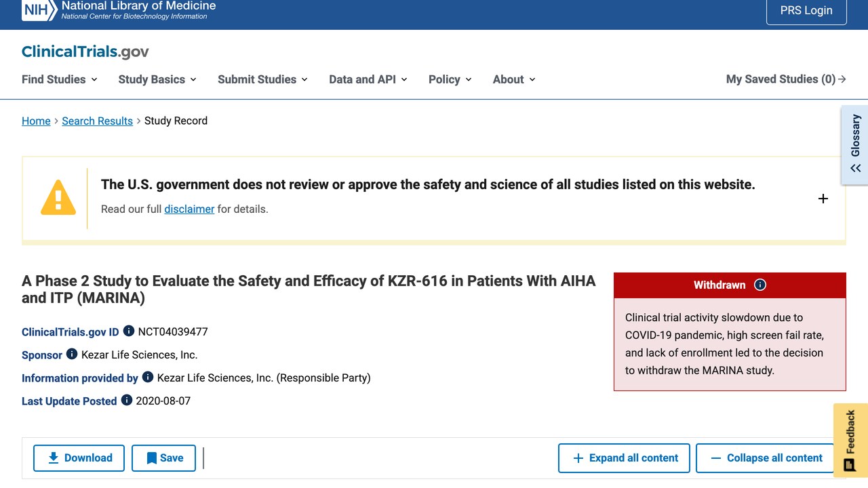Image resolution: width=868 pixels, height=488 pixels.
Task: Expand the disclaimer banner with plus icon
Action: pos(823,199)
